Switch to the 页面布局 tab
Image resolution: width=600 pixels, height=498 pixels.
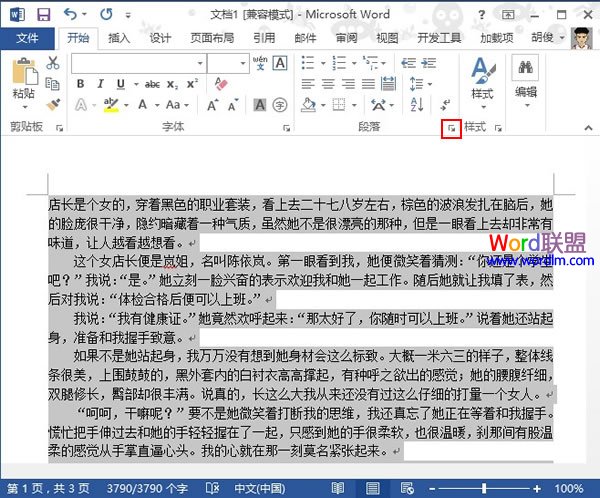[x=212, y=38]
